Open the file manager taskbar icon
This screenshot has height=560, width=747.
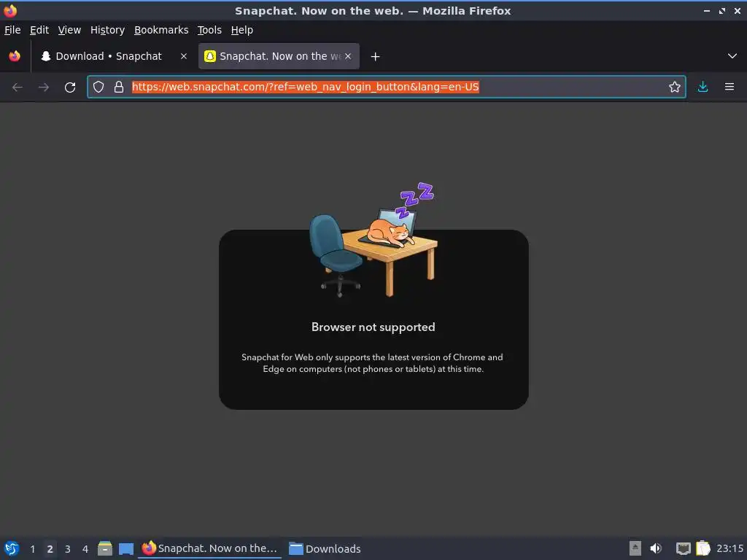pyautogui.click(x=105, y=548)
